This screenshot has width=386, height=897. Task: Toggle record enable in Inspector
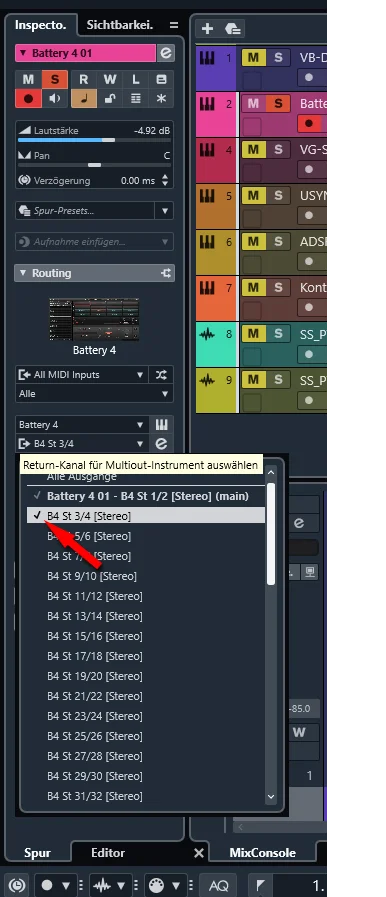pyautogui.click(x=28, y=98)
